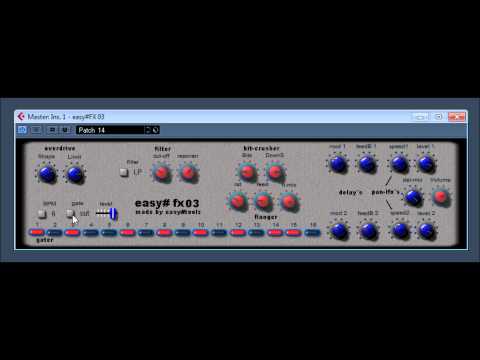Click the pan-lfo level 1 knob
Image resolution: width=480 pixels, height=360 pixels.
(x=426, y=163)
